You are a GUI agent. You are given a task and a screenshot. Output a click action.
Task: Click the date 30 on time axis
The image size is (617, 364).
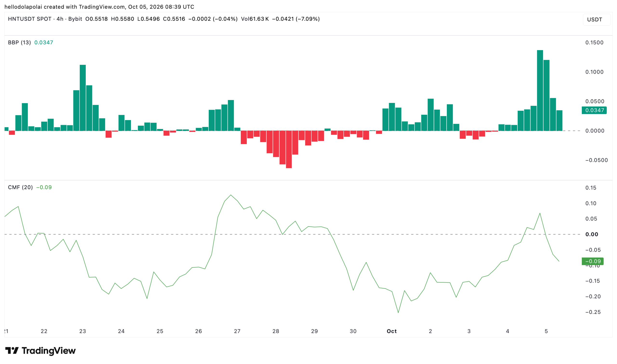353,331
